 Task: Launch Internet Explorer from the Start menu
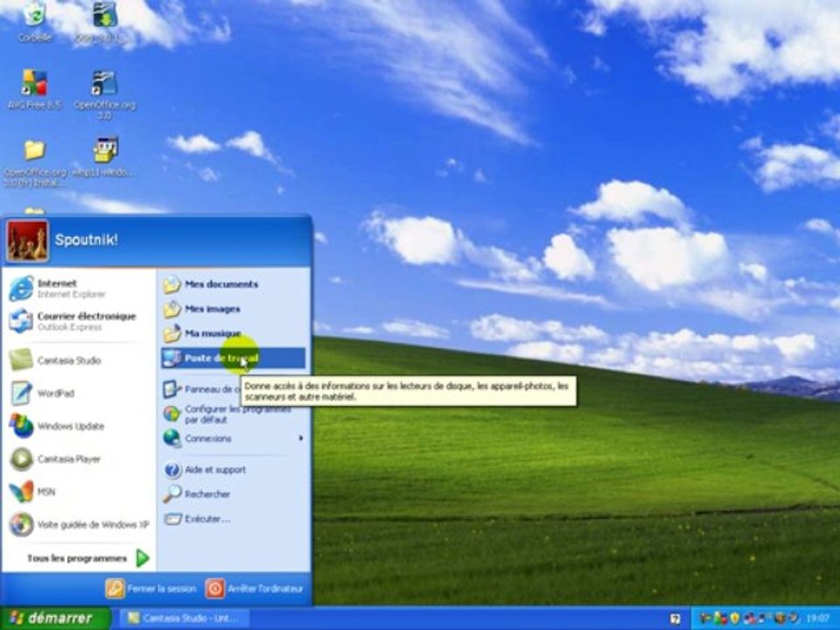(78, 288)
